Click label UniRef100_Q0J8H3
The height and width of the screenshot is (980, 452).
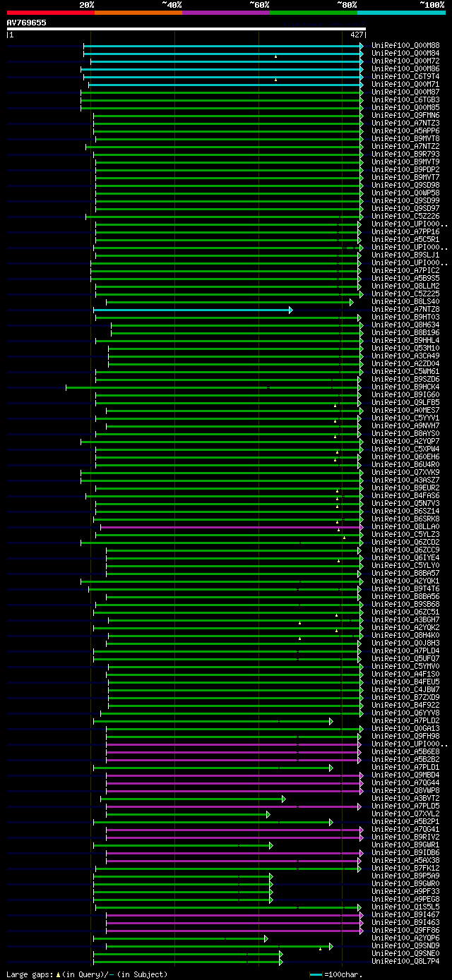pos(405,643)
